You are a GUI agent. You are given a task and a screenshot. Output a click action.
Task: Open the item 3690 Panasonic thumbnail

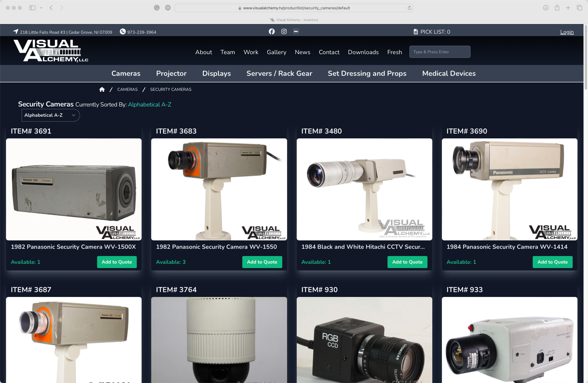tap(510, 189)
